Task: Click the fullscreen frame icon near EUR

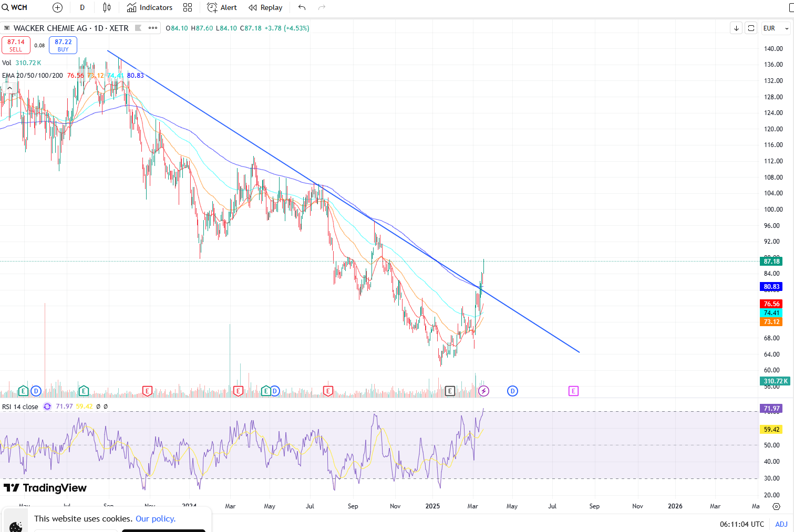Action: point(751,28)
